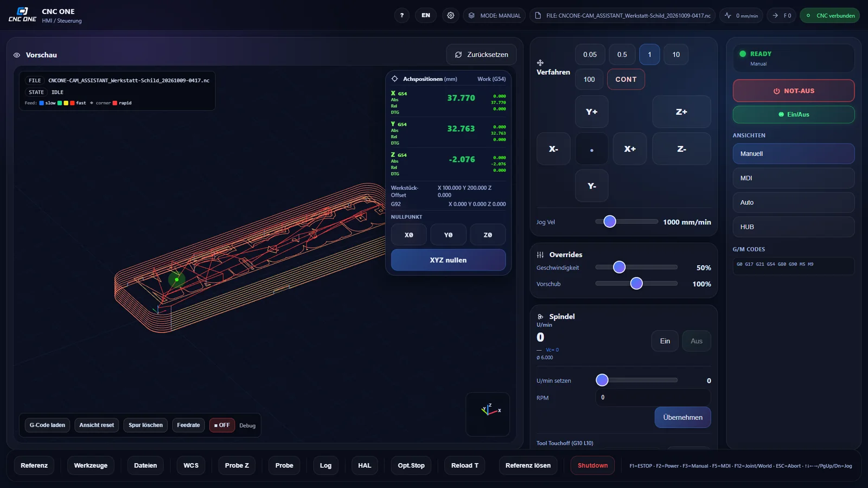868x488 pixels.
Task: Click the Achspositionen crosshair icon
Action: 394,79
